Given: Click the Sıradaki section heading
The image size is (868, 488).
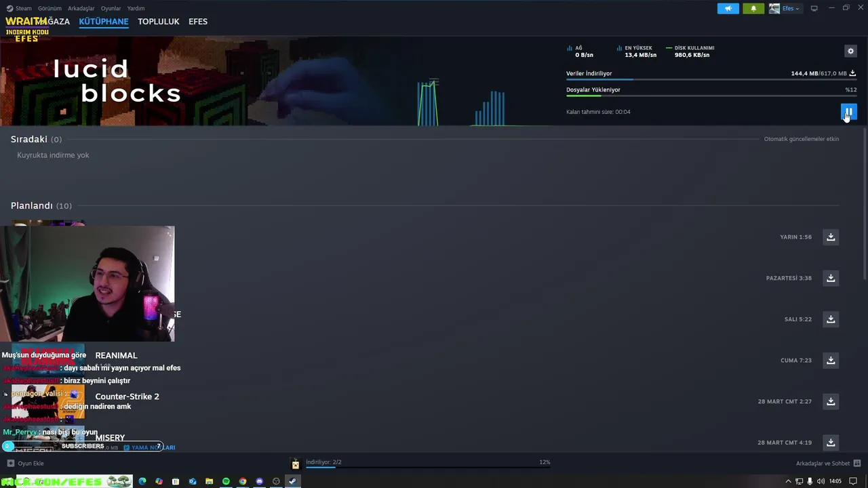Looking at the screenshot, I should tap(29, 139).
